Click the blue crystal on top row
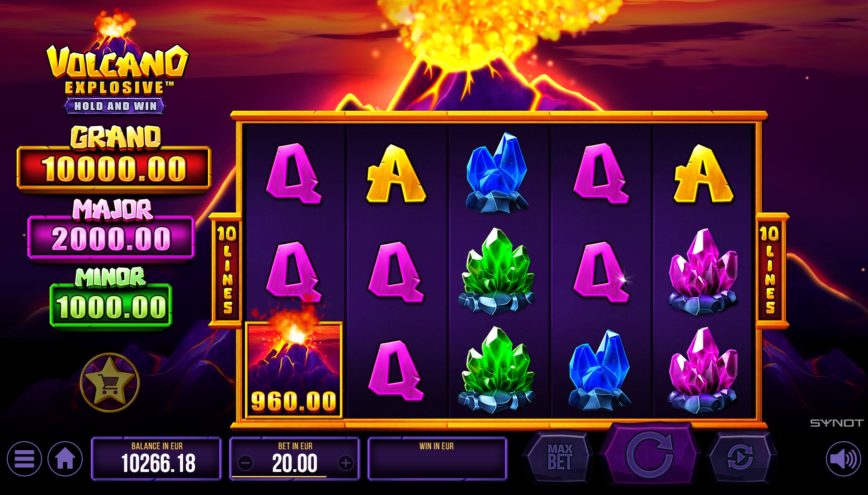Viewport: 868px width, 495px height. 497,172
